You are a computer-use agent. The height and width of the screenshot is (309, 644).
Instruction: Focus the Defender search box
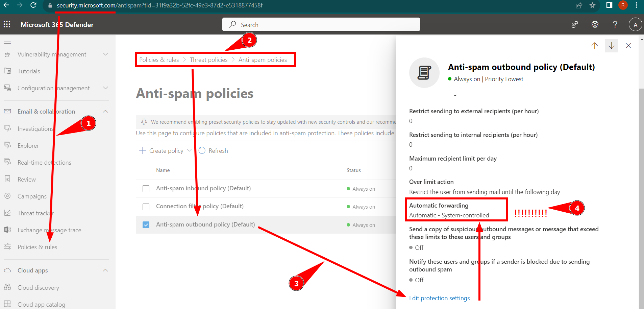(321, 24)
